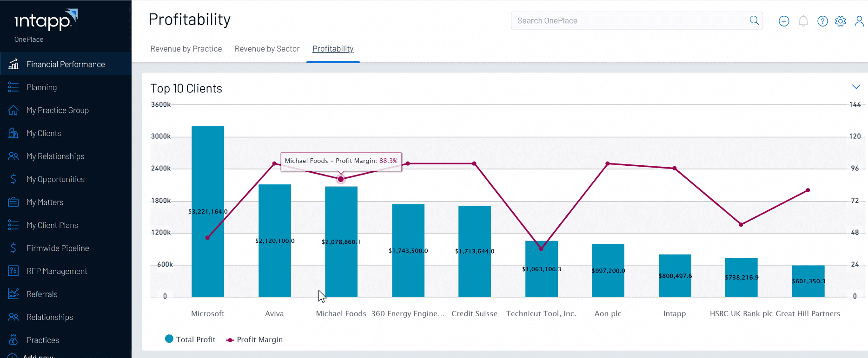Click the Top 10 Clients heading
The height and width of the screenshot is (358, 868).
click(x=186, y=88)
